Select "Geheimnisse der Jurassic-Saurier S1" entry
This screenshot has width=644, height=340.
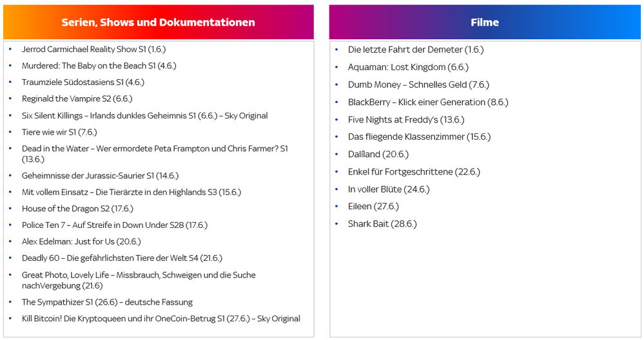click(x=100, y=176)
